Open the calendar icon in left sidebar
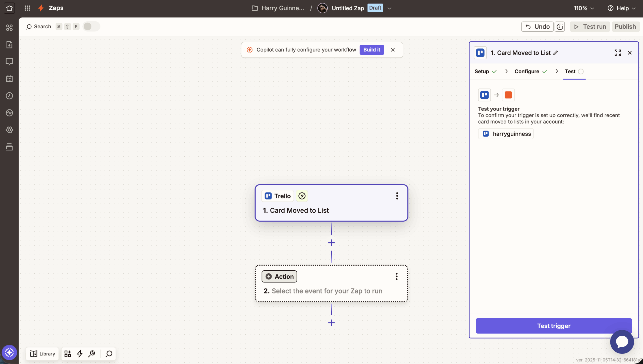643x364 pixels. point(9,78)
